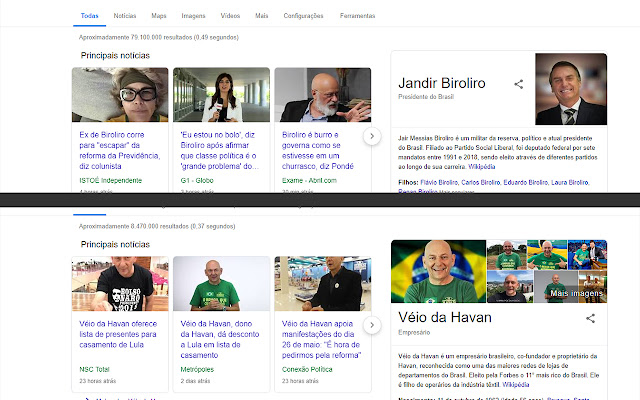Switch to the Notícias tab

click(x=125, y=16)
